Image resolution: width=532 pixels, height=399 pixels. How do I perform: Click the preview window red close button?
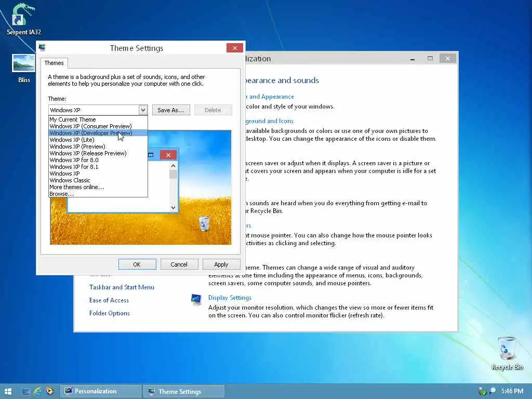pyautogui.click(x=168, y=155)
